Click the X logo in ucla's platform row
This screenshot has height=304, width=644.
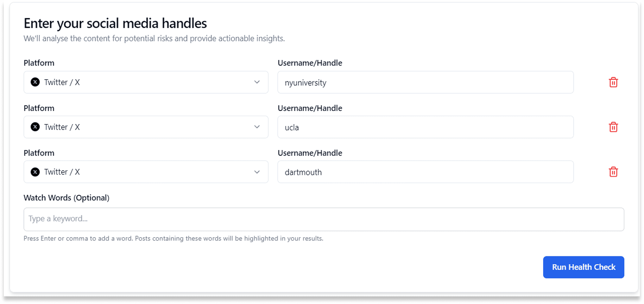coord(35,127)
